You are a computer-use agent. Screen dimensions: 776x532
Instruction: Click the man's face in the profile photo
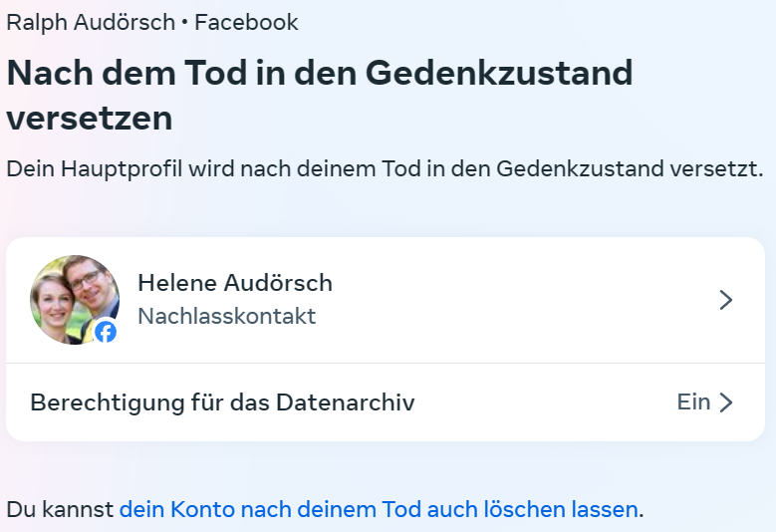[x=87, y=281]
